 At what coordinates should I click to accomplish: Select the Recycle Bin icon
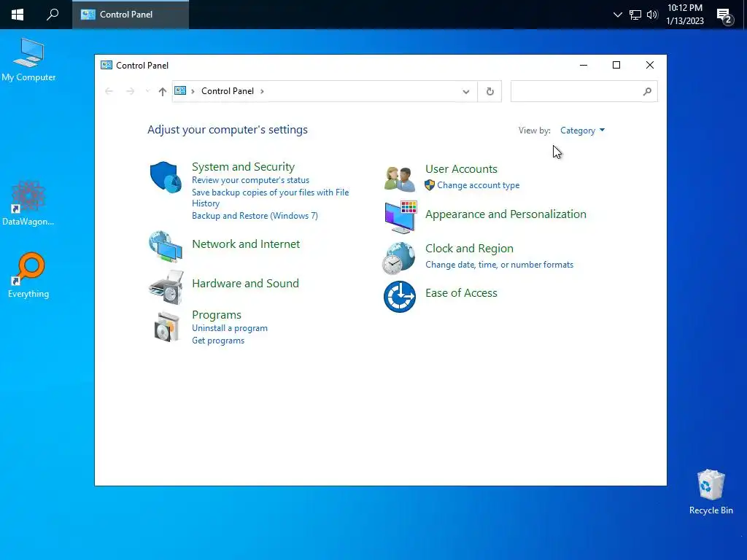[711, 492]
